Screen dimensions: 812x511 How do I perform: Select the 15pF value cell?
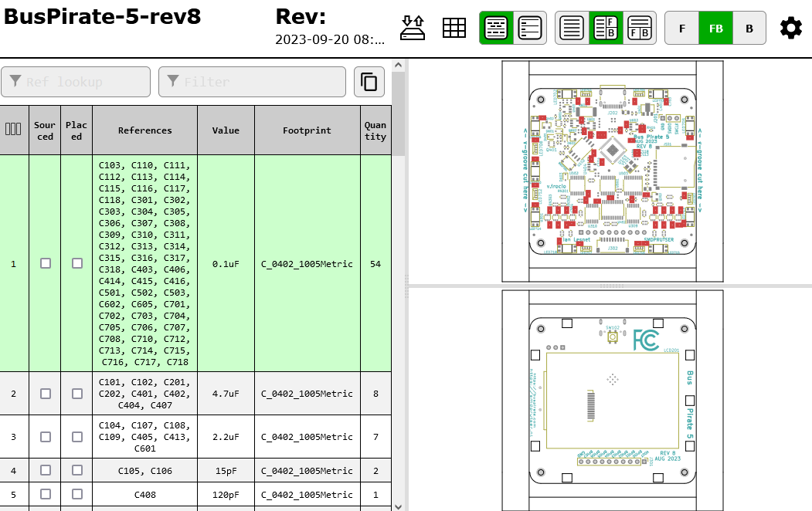click(226, 471)
